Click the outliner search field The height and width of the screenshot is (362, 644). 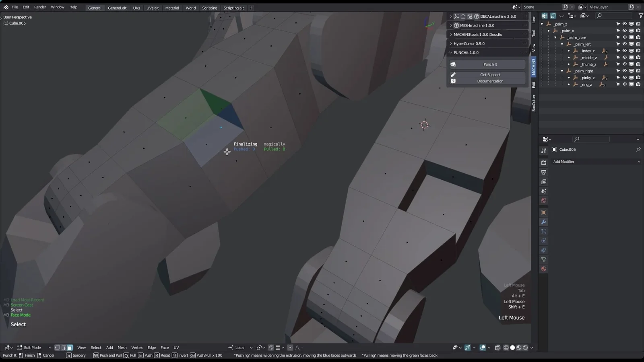[614, 15]
